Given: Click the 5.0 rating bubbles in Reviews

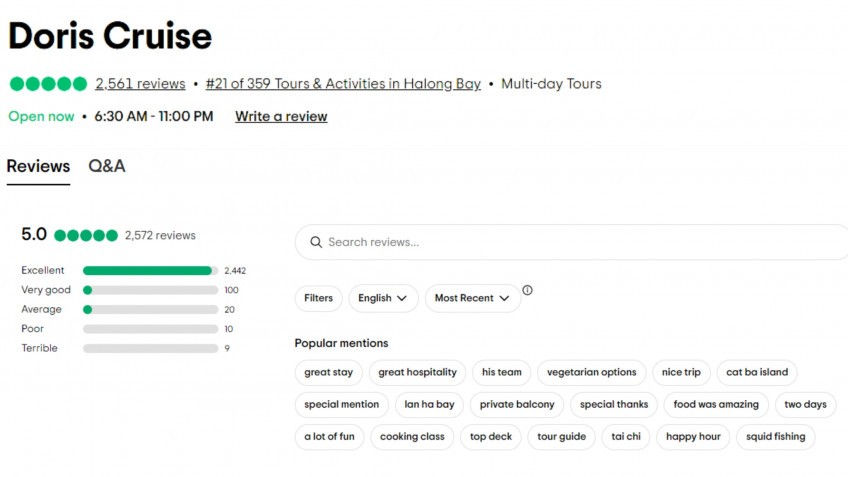Looking at the screenshot, I should (86, 236).
